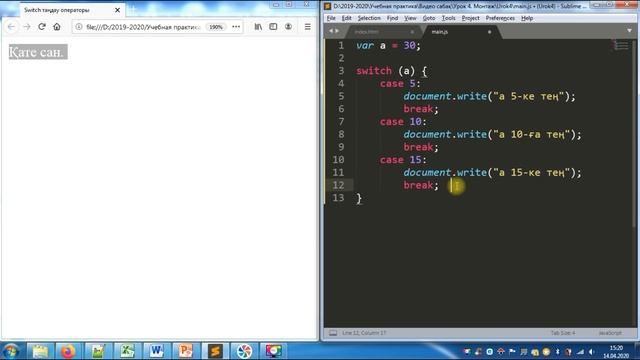Open Goto menu in Sublime Text
This screenshot has width=640, height=360.
tap(429, 18)
